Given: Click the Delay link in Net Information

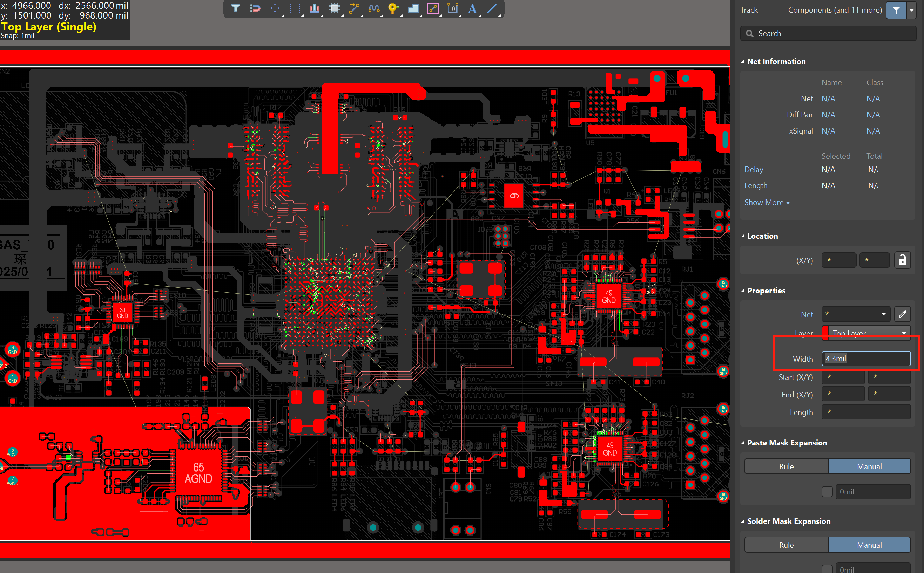Looking at the screenshot, I should tap(753, 169).
